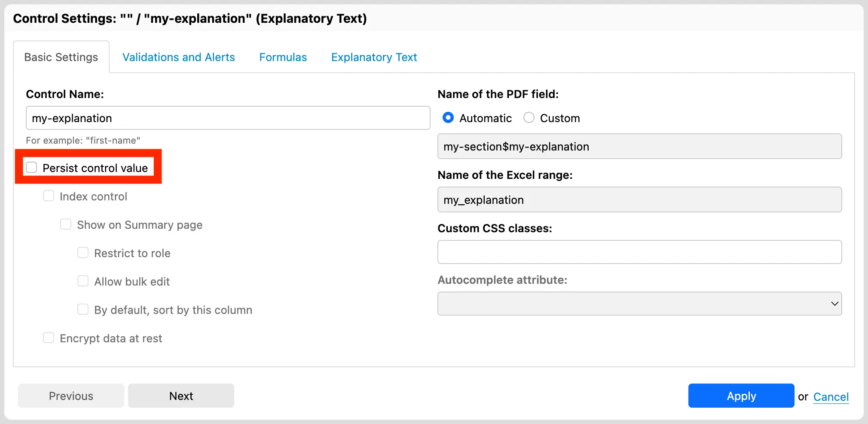The height and width of the screenshot is (424, 868).
Task: Click the Excel range name field
Action: coord(639,200)
